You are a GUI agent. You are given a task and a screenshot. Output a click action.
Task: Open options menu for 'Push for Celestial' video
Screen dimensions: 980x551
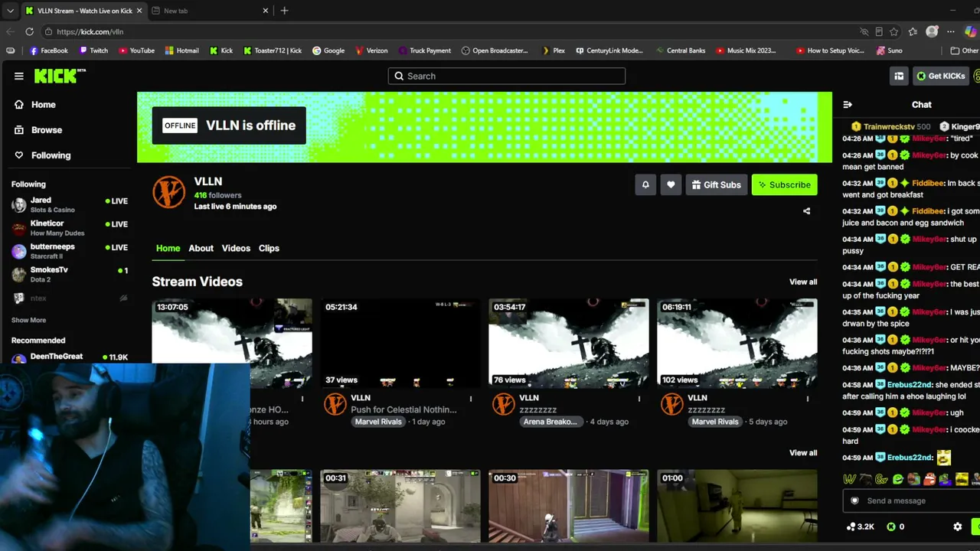point(471,399)
